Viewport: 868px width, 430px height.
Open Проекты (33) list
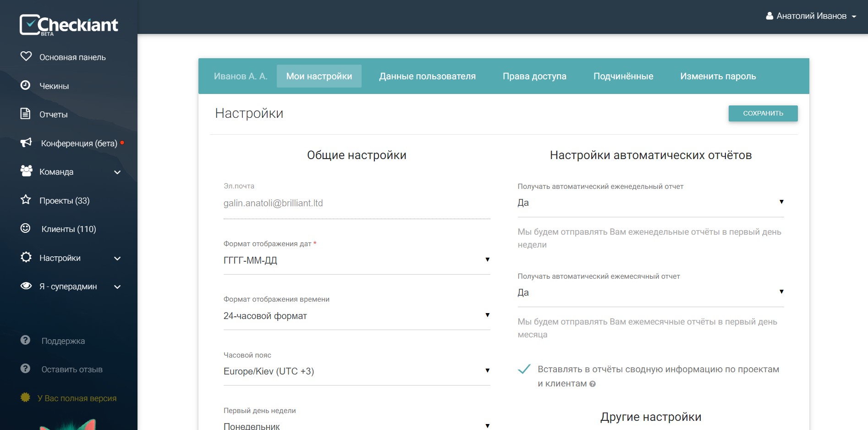[65, 201]
